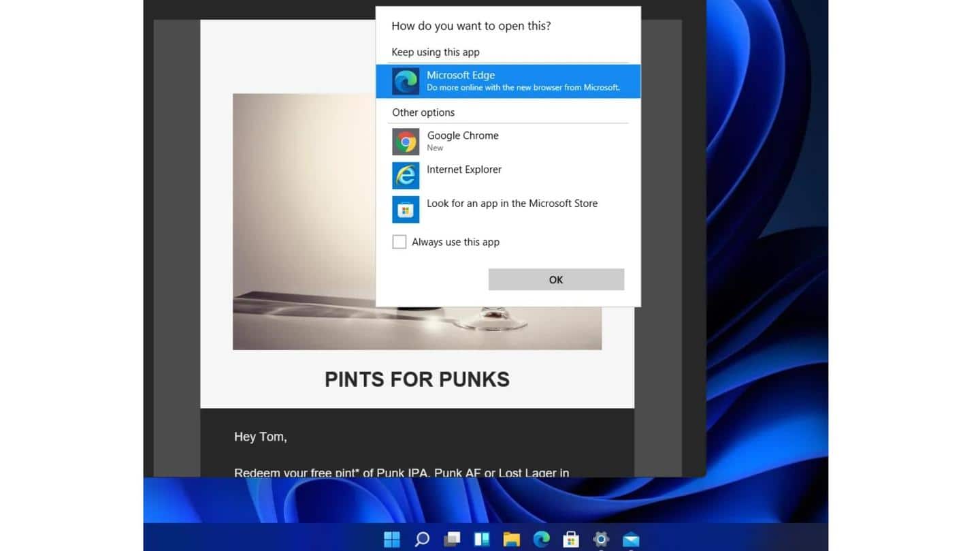Select Look for an app in the Microsoft Store
The image size is (980, 551).
click(508, 209)
